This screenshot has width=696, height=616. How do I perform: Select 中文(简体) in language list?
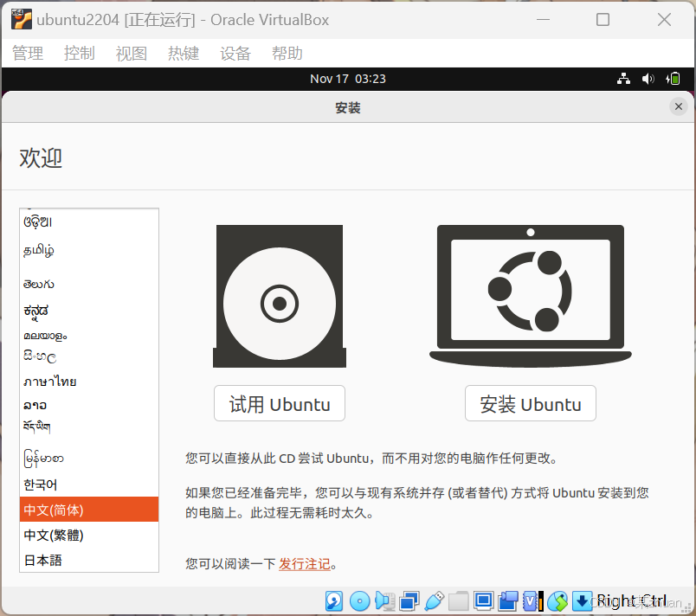pyautogui.click(x=89, y=510)
